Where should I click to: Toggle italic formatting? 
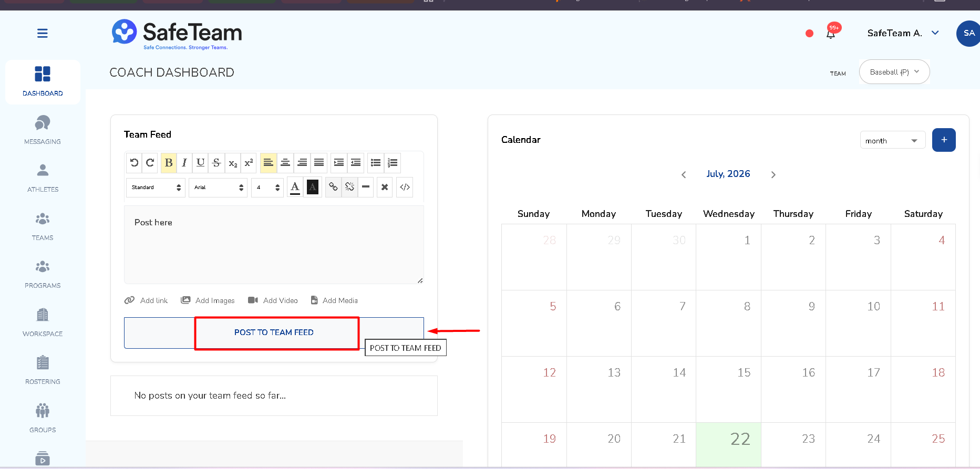(184, 163)
